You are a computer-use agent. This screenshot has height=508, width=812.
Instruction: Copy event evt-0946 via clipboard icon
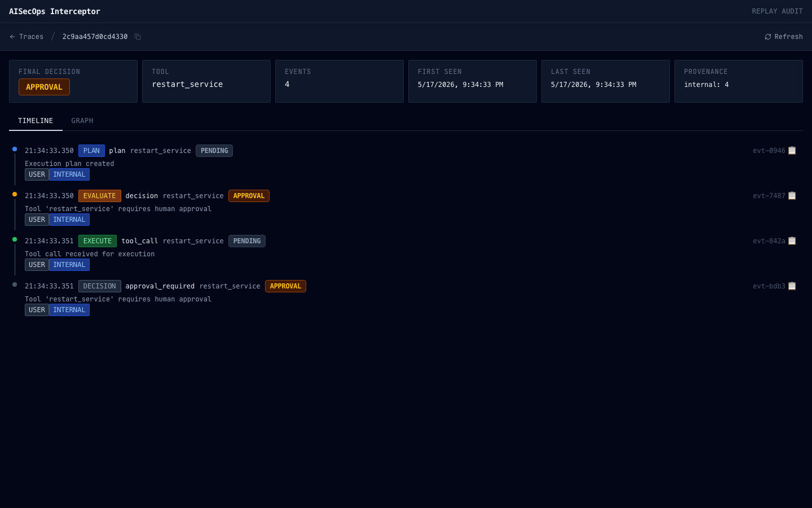pyautogui.click(x=792, y=151)
